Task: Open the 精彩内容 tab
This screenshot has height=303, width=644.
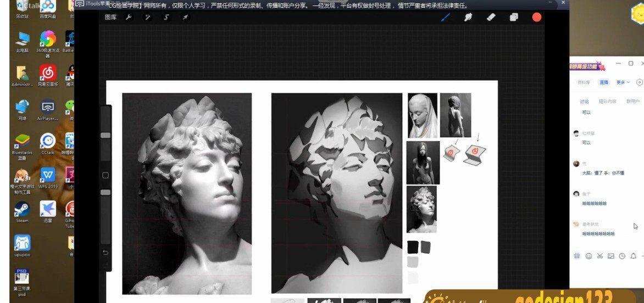Action: [x=607, y=101]
